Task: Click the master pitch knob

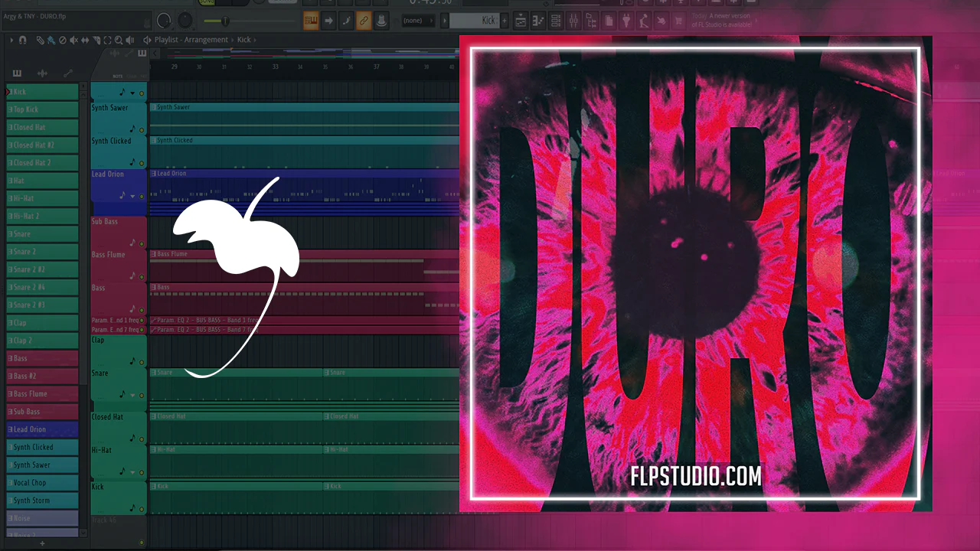Action: (x=185, y=21)
